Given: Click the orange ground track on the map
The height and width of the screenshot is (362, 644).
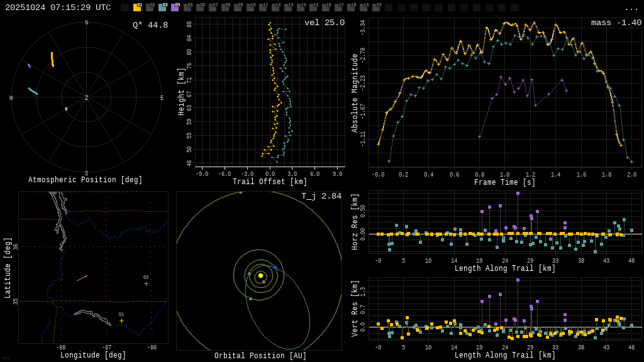Looking at the screenshot, I should [82, 278].
